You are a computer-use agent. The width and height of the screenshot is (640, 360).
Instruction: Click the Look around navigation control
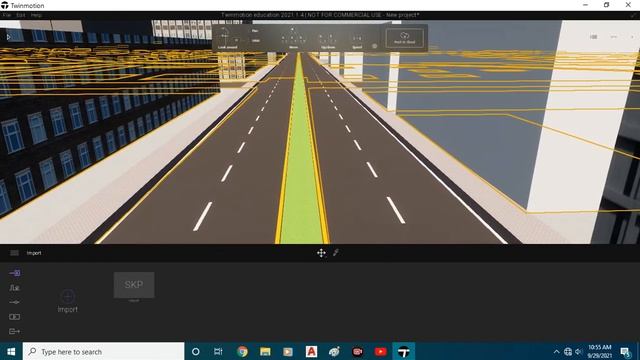tap(227, 38)
